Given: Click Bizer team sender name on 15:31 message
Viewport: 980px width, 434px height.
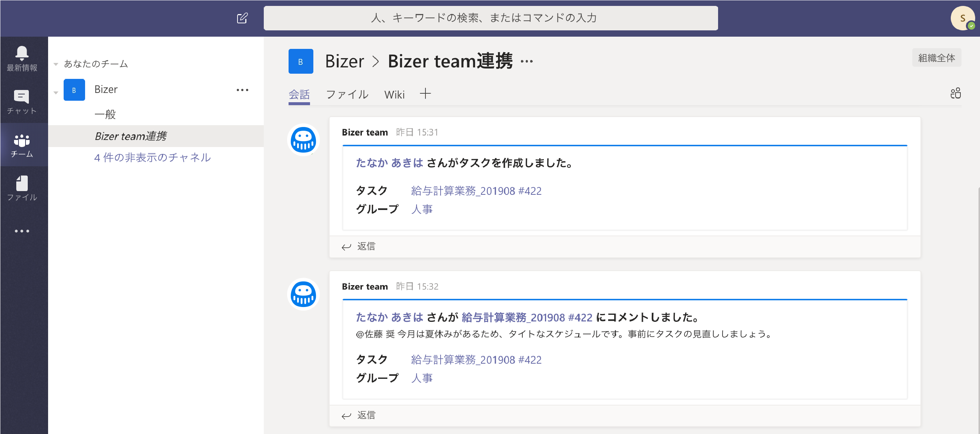Looking at the screenshot, I should pos(364,132).
